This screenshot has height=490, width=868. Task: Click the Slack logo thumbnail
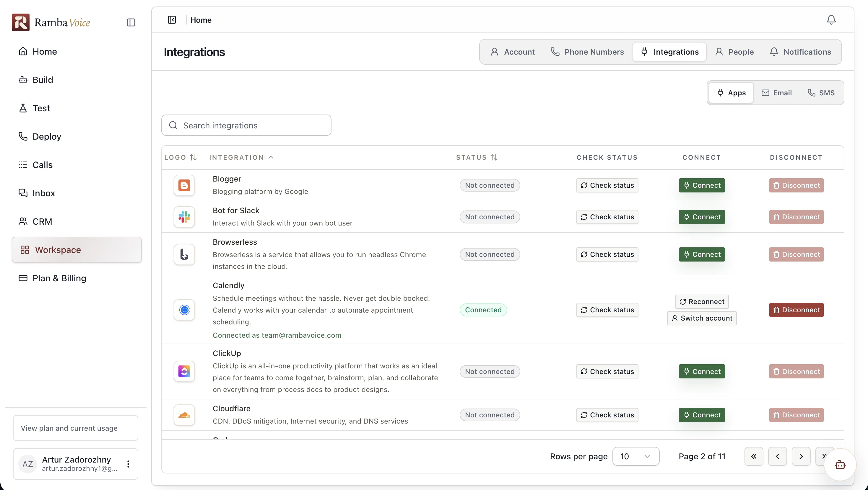(184, 217)
